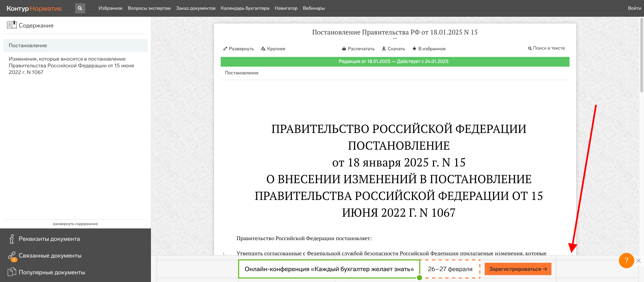Open the orange help question button

626,261
